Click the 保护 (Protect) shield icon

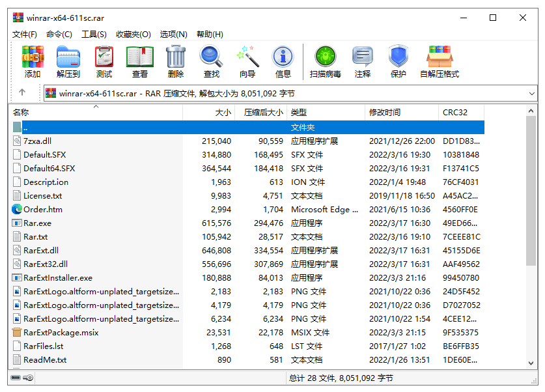click(398, 56)
